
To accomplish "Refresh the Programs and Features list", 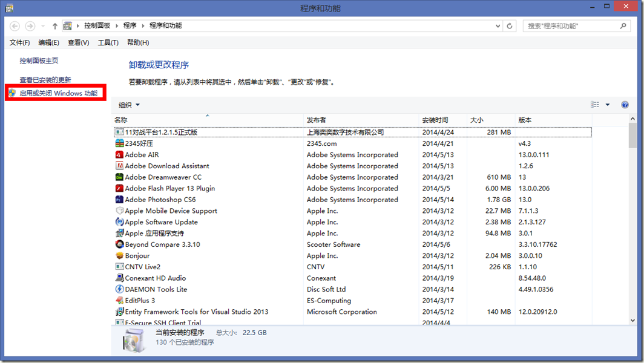I will [x=510, y=26].
